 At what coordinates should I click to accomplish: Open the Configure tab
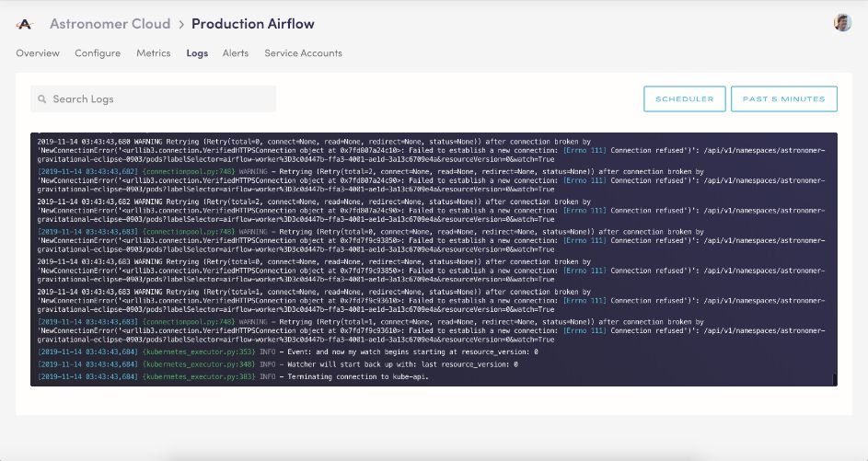coord(98,53)
